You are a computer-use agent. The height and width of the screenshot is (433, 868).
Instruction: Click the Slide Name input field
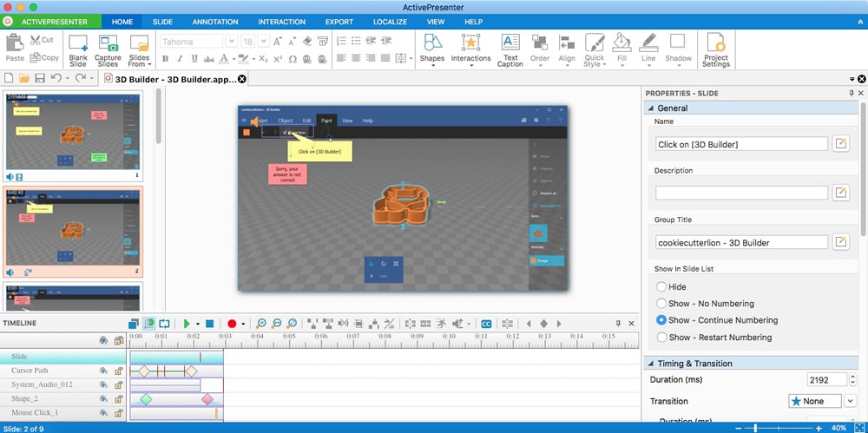(741, 144)
